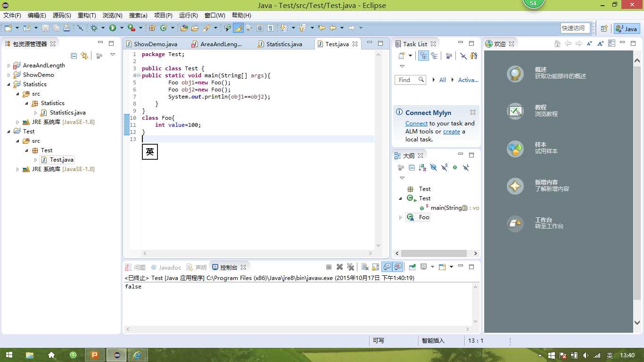Toggle Hide Static Members in outline
This screenshot has height=362, width=644.
[444, 167]
